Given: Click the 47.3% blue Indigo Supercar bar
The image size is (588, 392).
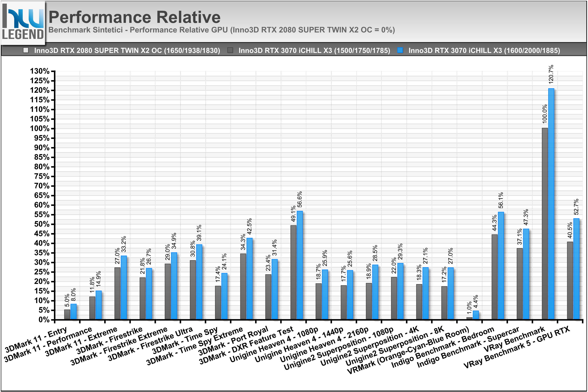Looking at the screenshot, I should (x=526, y=274).
